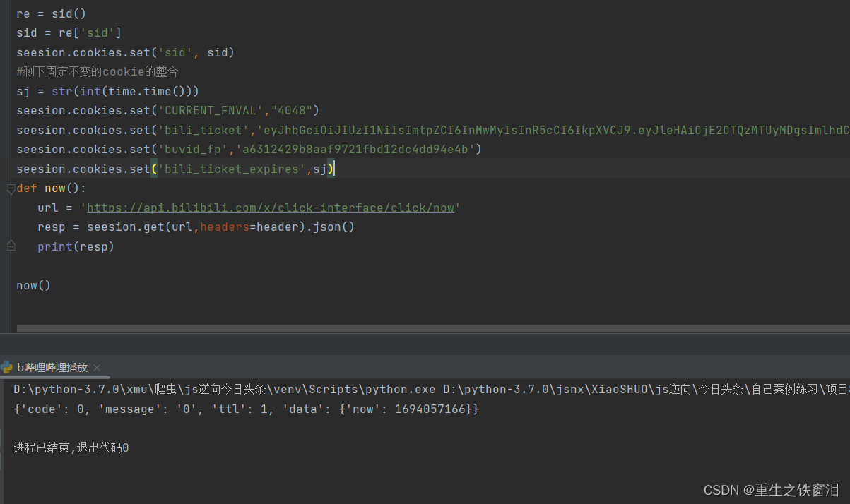
Task: Click the 're = sid()' code line
Action: [51, 13]
